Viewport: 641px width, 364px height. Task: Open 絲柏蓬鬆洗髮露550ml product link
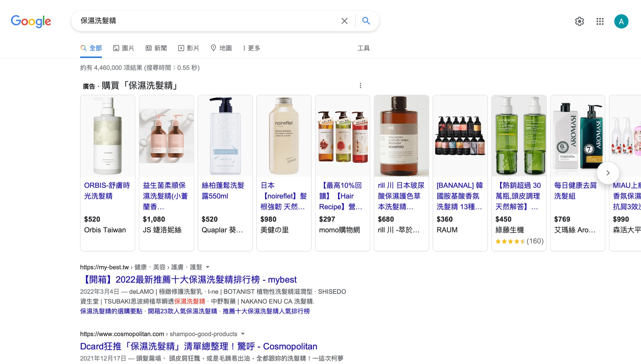click(223, 191)
